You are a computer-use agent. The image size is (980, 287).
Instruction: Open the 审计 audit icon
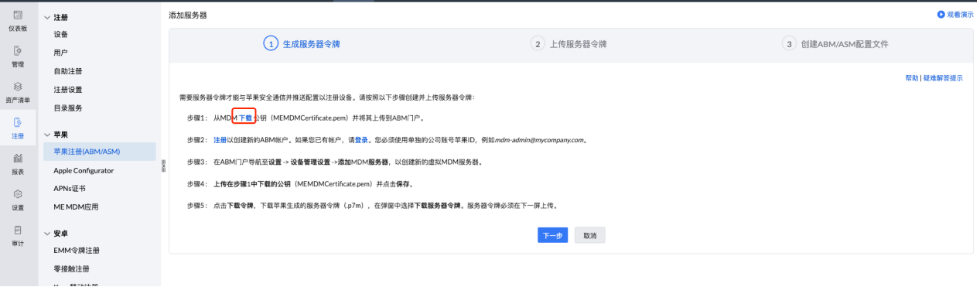[x=18, y=230]
